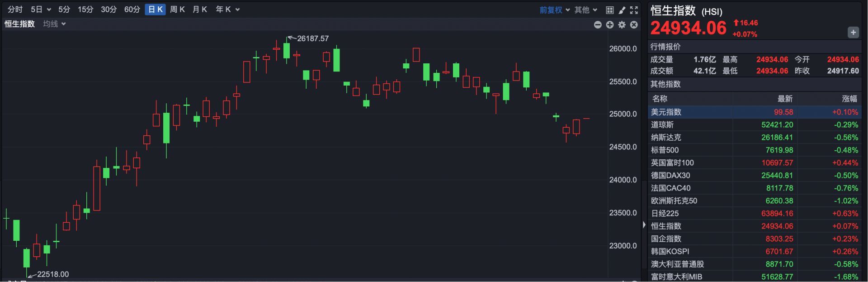Viewport: 868px width, 282px height.
Task: Open chart indicator settings gear icon
Action: click(622, 25)
